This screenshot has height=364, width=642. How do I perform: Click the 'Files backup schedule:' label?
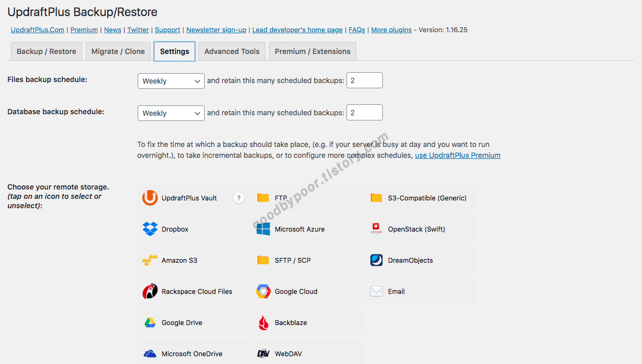(x=47, y=79)
